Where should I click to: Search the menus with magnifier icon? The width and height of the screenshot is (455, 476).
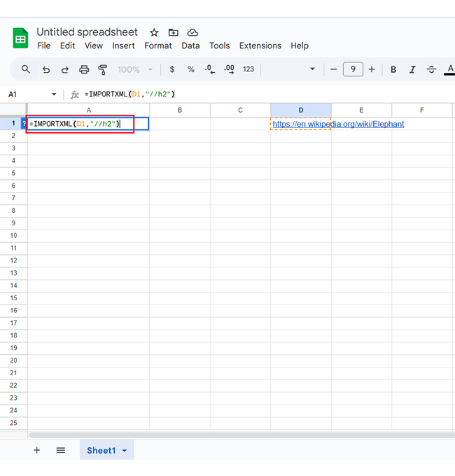26,69
